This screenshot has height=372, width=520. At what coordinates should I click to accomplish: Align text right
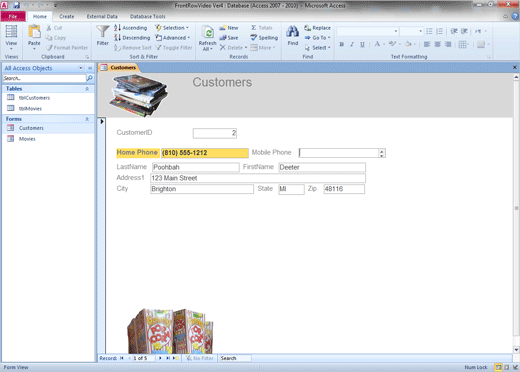(x=448, y=44)
